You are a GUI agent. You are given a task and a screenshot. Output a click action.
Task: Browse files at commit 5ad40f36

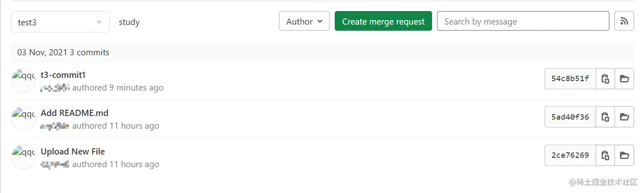point(624,117)
